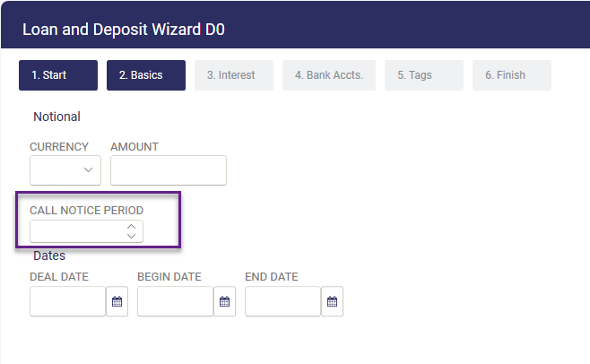Open the 4. Bank Accts. step
Viewport: 590px width, 364px height.
(x=329, y=75)
